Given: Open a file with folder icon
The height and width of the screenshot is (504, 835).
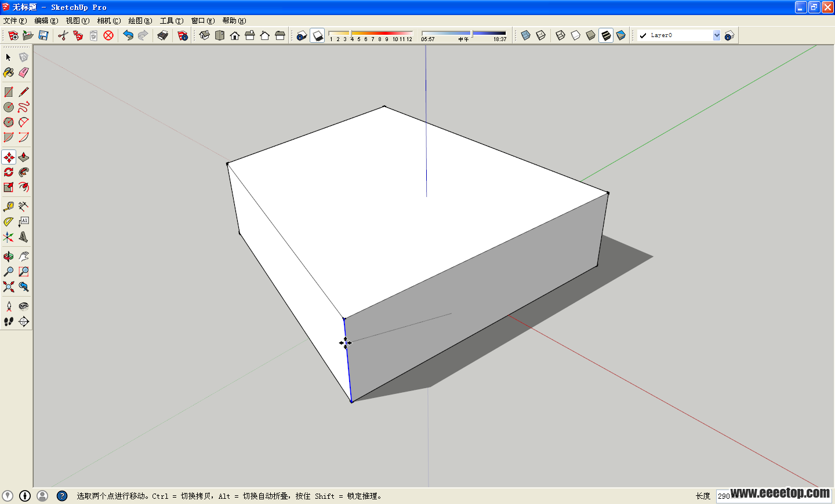Looking at the screenshot, I should pyautogui.click(x=28, y=35).
